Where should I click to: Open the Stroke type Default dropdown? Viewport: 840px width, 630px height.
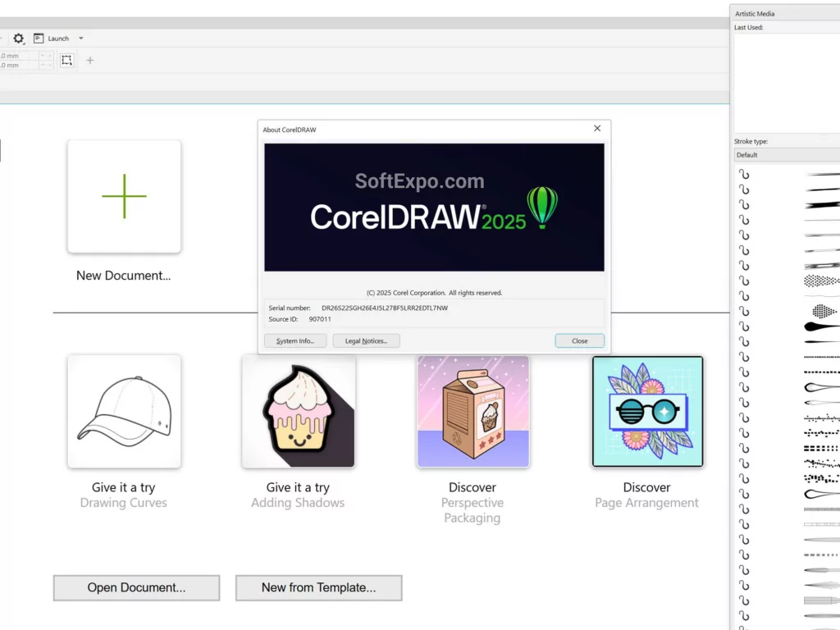786,154
